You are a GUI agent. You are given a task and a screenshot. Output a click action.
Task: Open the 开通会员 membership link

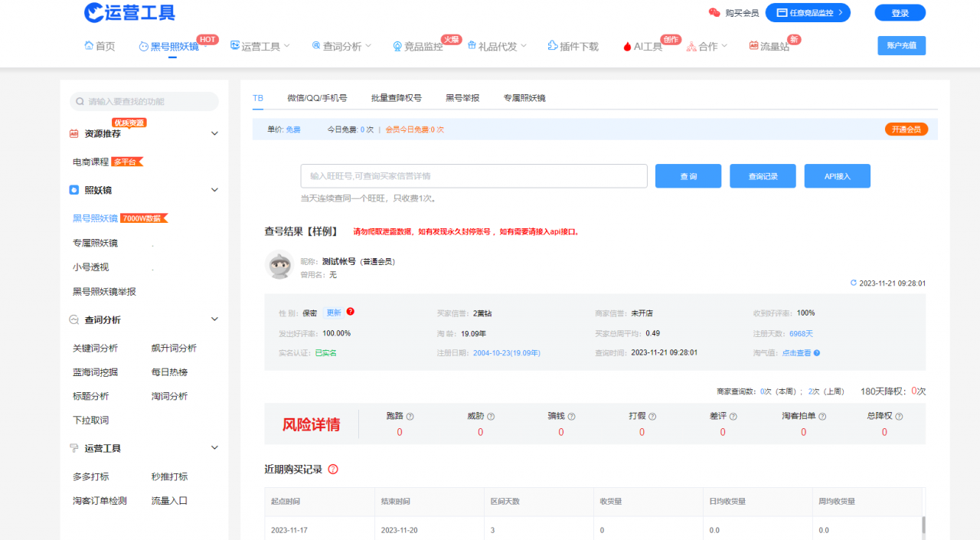[906, 129]
